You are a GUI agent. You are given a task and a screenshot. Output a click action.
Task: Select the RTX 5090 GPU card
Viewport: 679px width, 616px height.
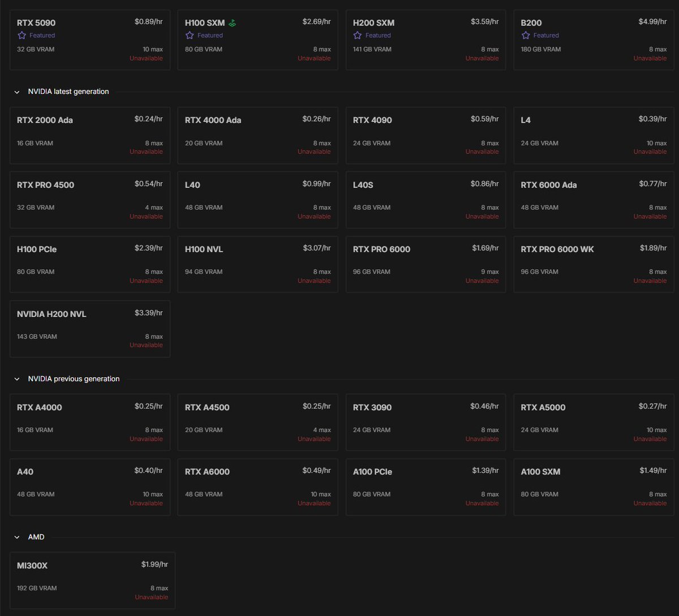(90, 40)
